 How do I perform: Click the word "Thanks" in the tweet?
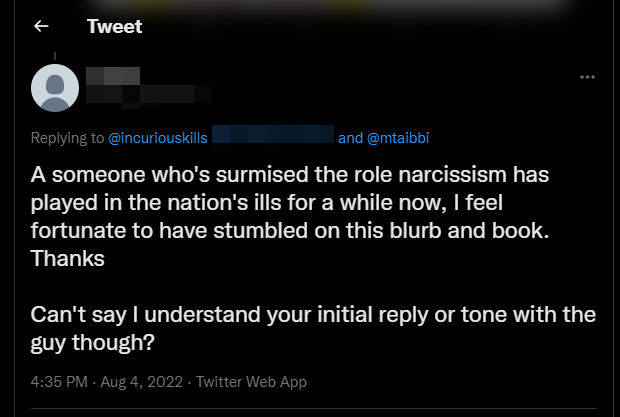click(68, 257)
